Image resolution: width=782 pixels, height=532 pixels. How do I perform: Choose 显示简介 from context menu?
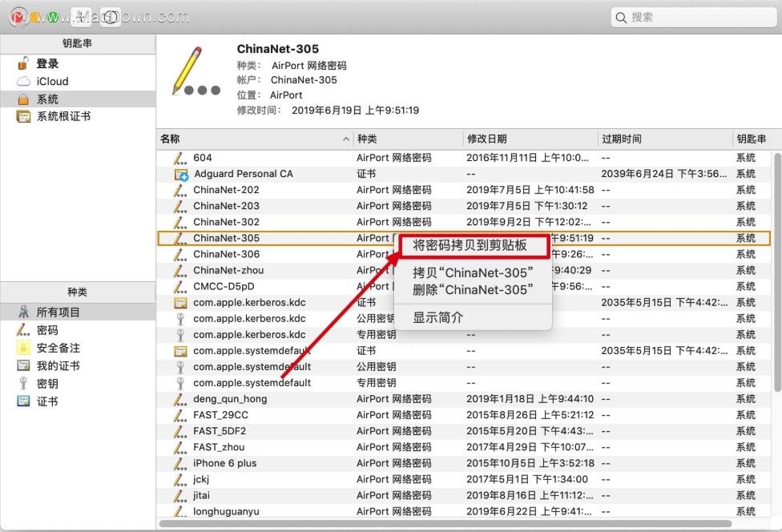click(438, 317)
